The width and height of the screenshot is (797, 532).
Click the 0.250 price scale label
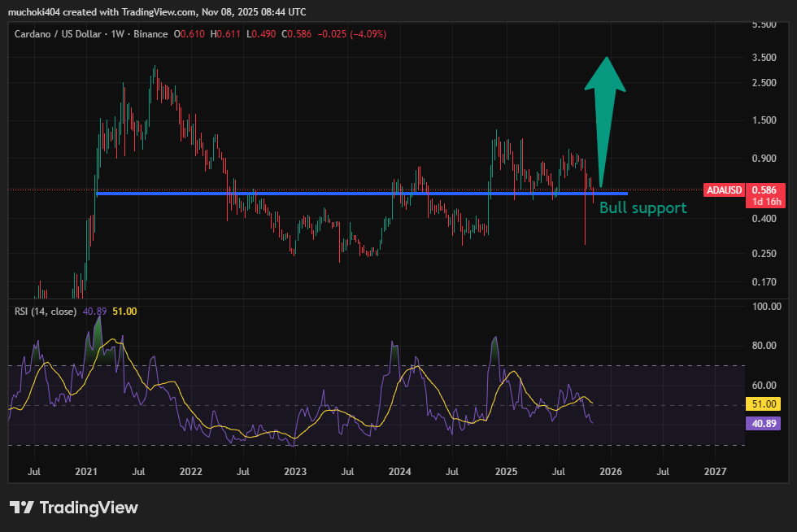click(x=764, y=254)
